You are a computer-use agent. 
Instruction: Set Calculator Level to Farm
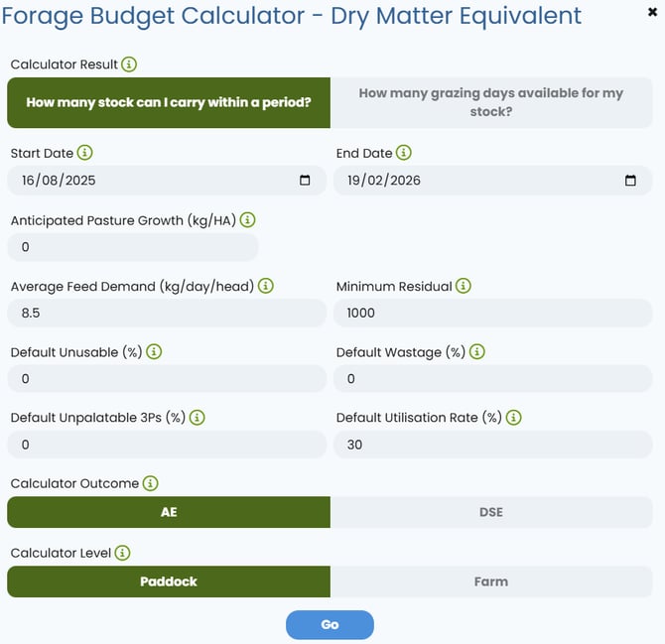pos(491,581)
